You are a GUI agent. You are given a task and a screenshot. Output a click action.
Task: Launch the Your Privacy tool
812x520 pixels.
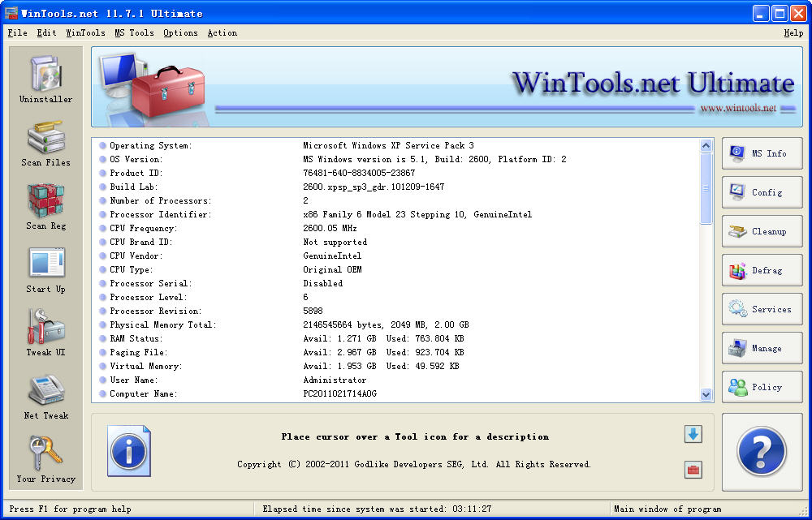click(x=45, y=456)
